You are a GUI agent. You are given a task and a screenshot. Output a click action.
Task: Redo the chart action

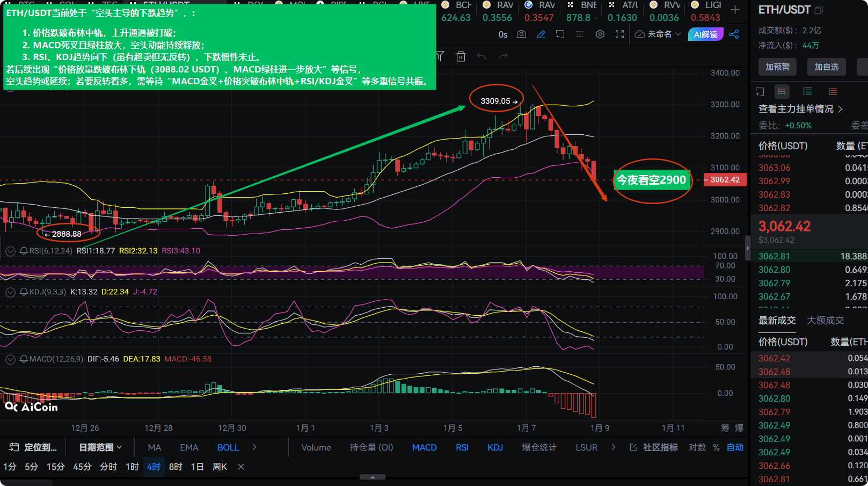(504, 56)
